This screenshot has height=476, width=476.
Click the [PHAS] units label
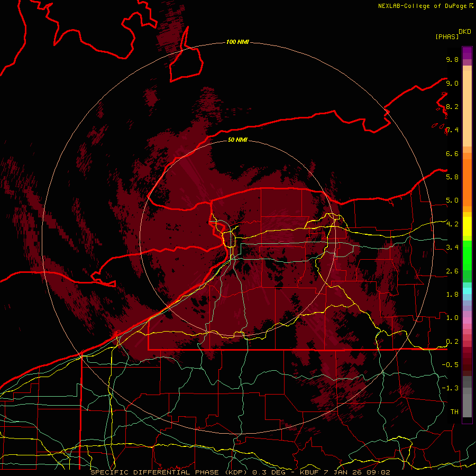tap(447, 36)
